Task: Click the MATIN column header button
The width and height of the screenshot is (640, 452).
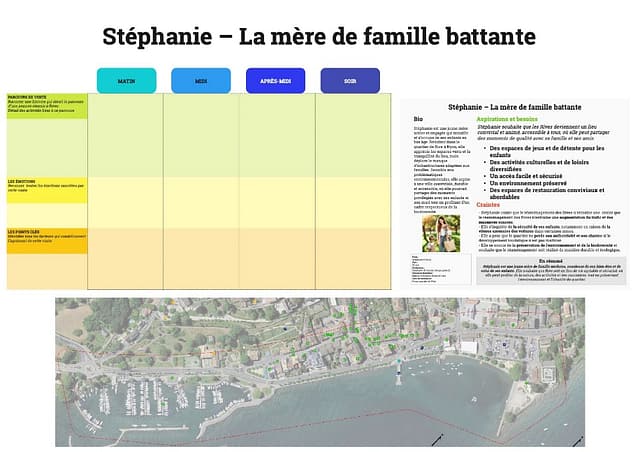Action: pyautogui.click(x=126, y=81)
